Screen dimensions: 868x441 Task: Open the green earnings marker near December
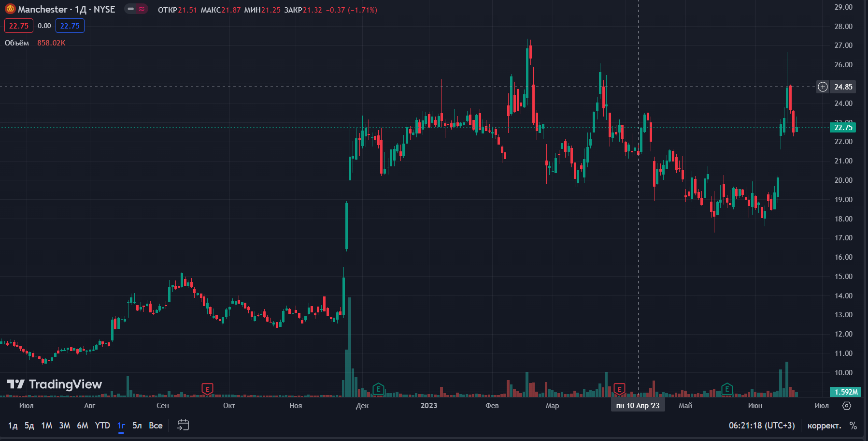378,389
